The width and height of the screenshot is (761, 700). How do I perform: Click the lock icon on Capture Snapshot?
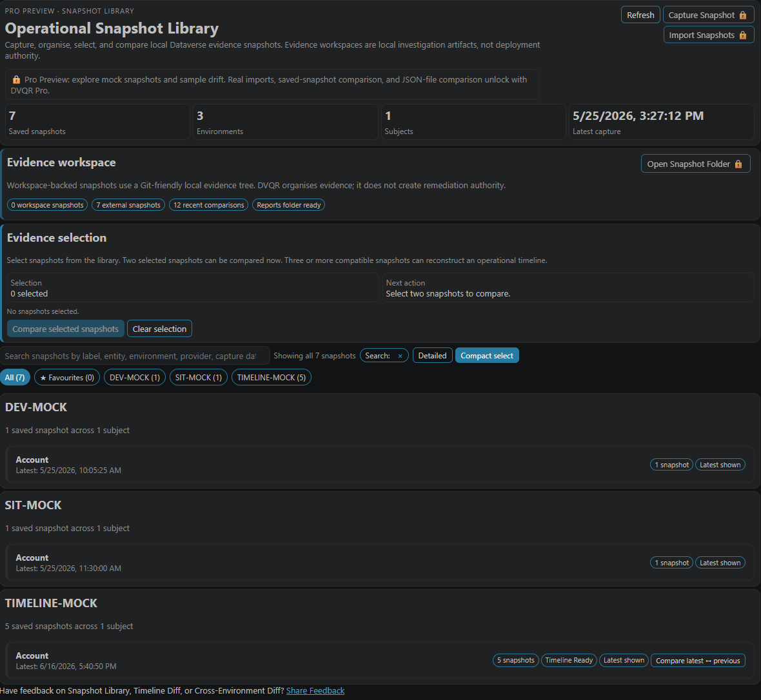742,15
